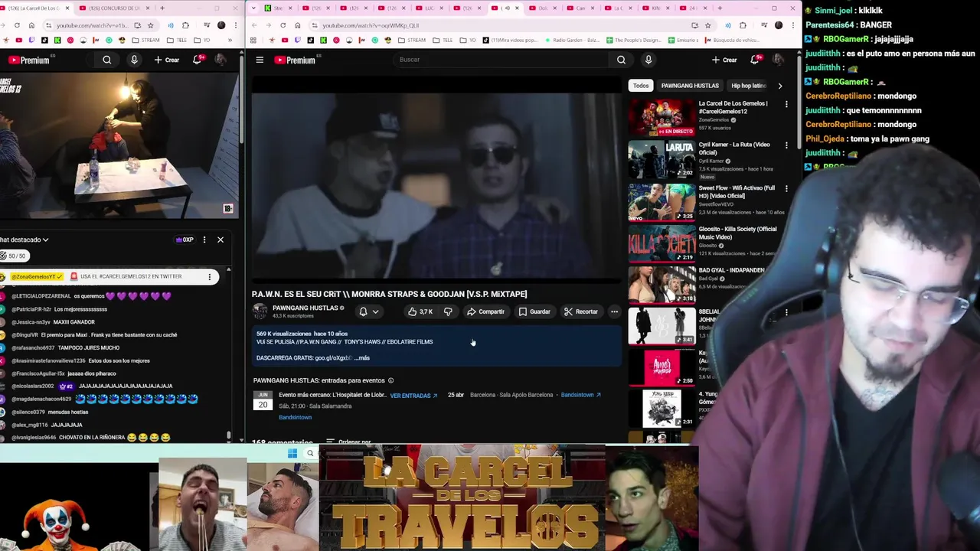The height and width of the screenshot is (551, 980).
Task: Expand Chat destacado mode dropdown
Action: point(24,240)
